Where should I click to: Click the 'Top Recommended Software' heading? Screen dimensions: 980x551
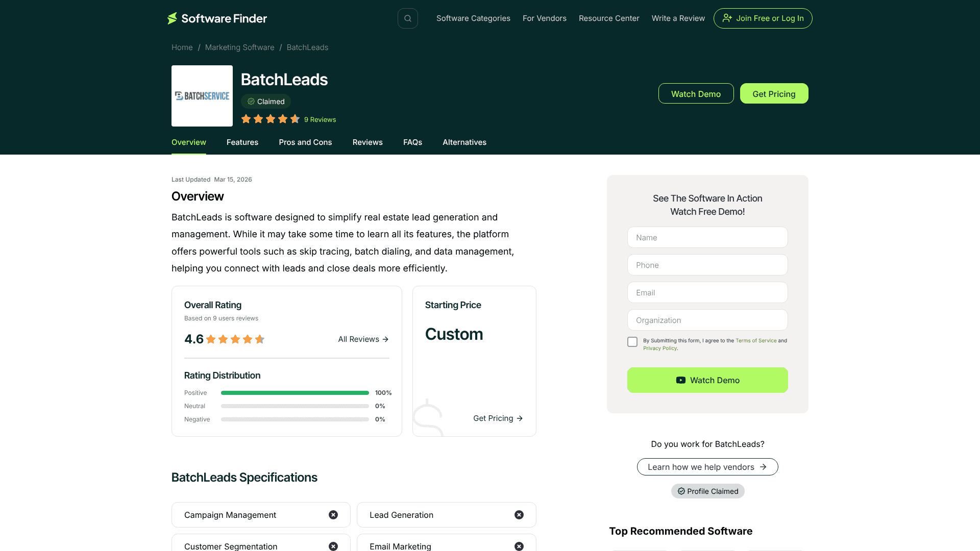681,531
